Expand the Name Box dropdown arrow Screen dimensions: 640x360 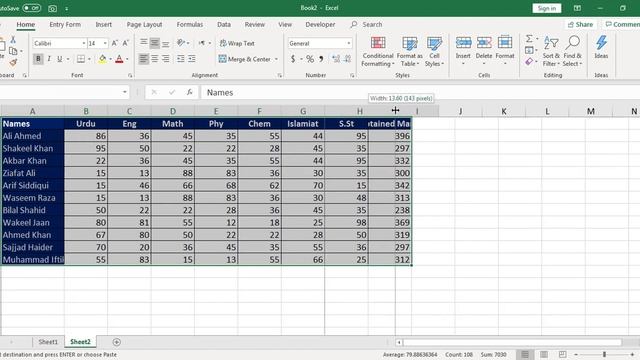[124, 92]
